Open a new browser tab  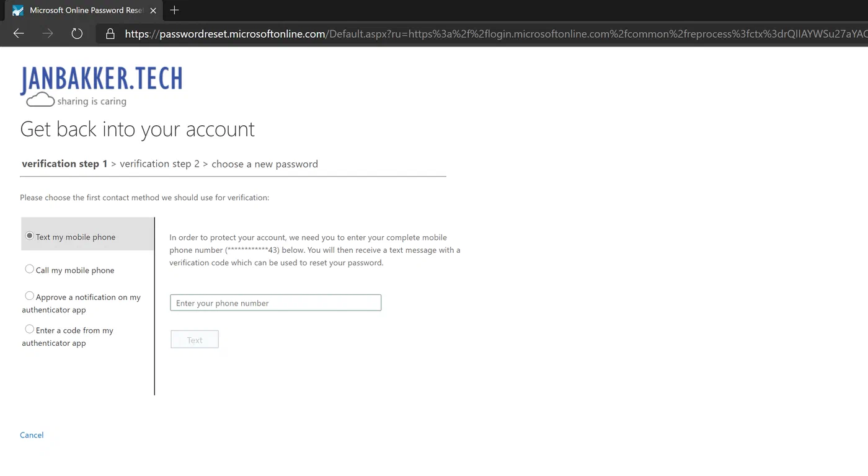point(174,10)
